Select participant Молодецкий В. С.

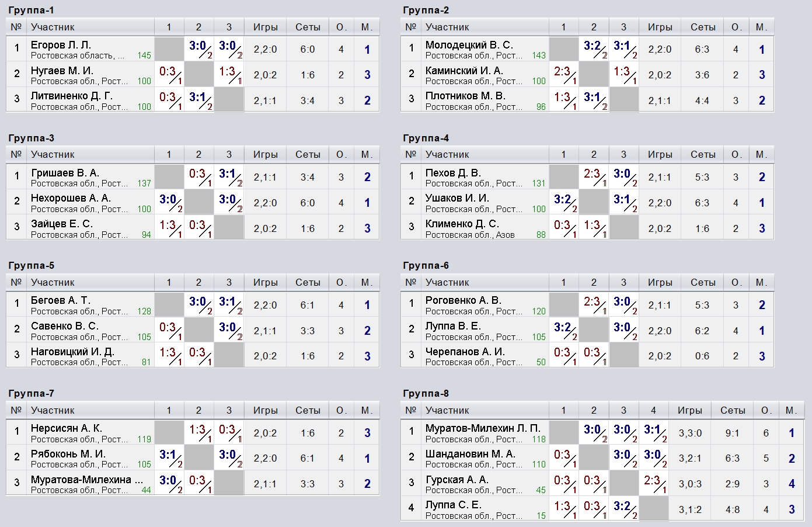click(469, 45)
